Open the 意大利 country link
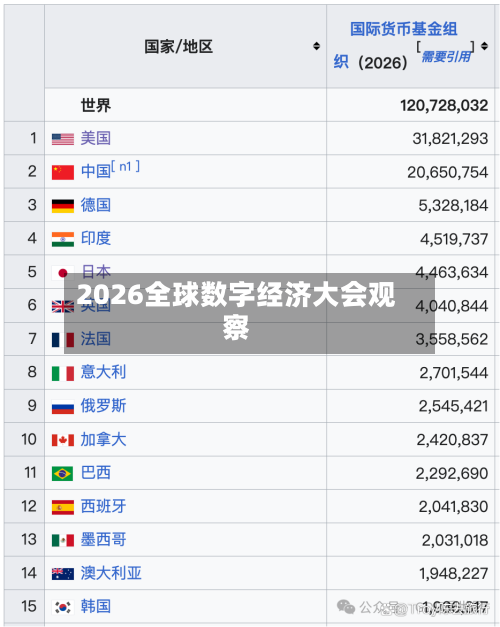The width and height of the screenshot is (500, 627). coord(103,372)
